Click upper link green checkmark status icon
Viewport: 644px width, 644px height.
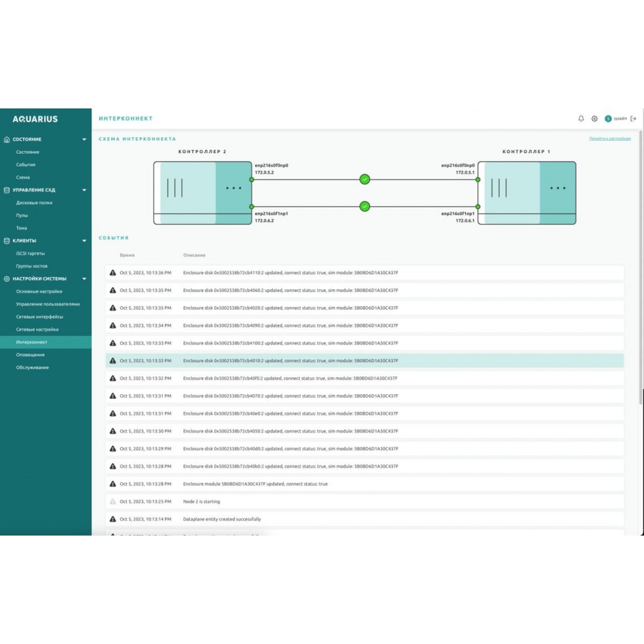(x=365, y=179)
